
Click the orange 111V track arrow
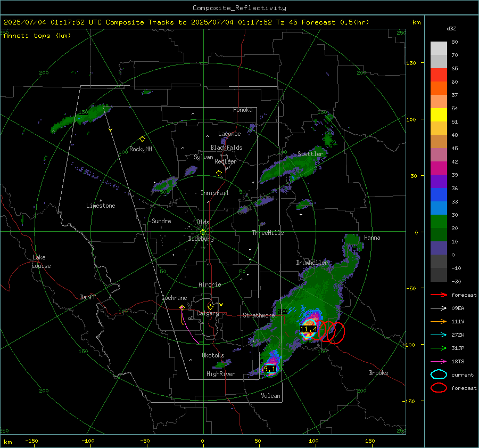click(x=439, y=321)
